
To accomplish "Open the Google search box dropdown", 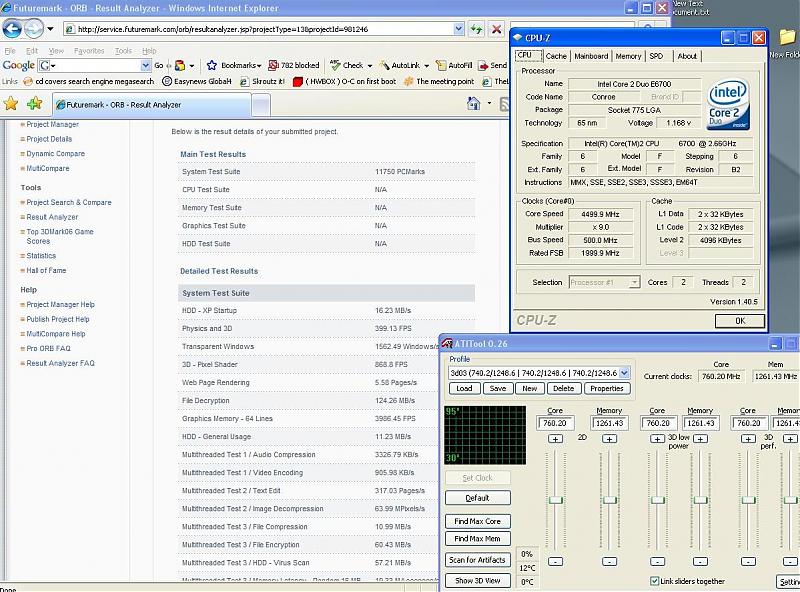I will coord(145,65).
